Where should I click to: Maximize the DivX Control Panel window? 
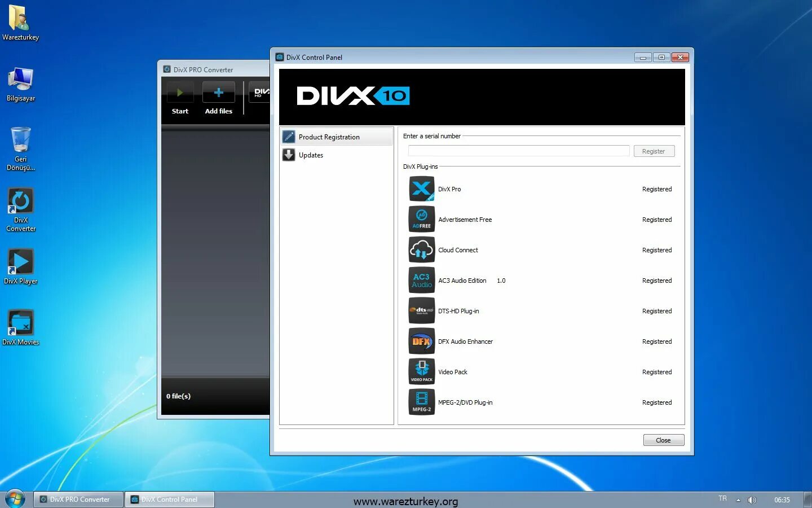coord(661,57)
